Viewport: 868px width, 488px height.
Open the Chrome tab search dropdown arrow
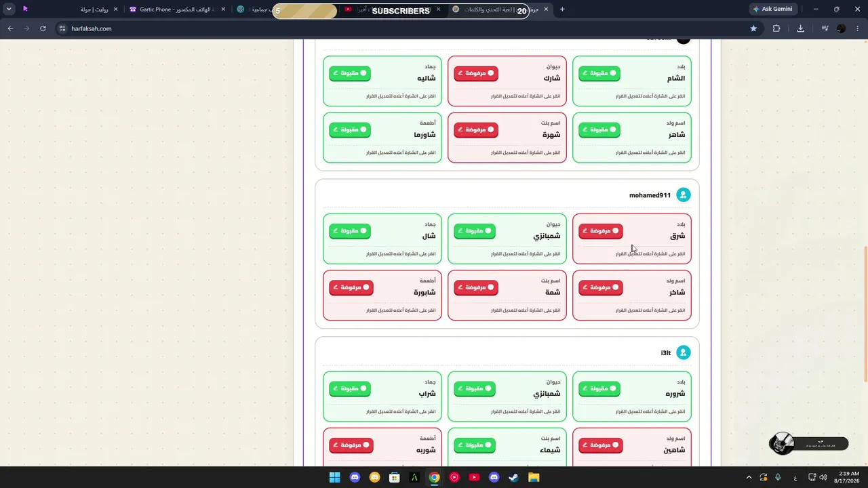tap(9, 9)
